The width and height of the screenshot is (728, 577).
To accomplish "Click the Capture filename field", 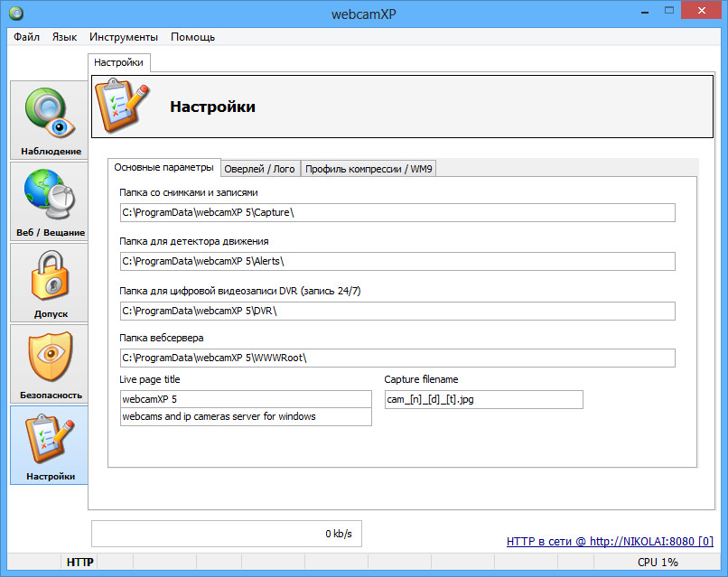I will pos(483,399).
